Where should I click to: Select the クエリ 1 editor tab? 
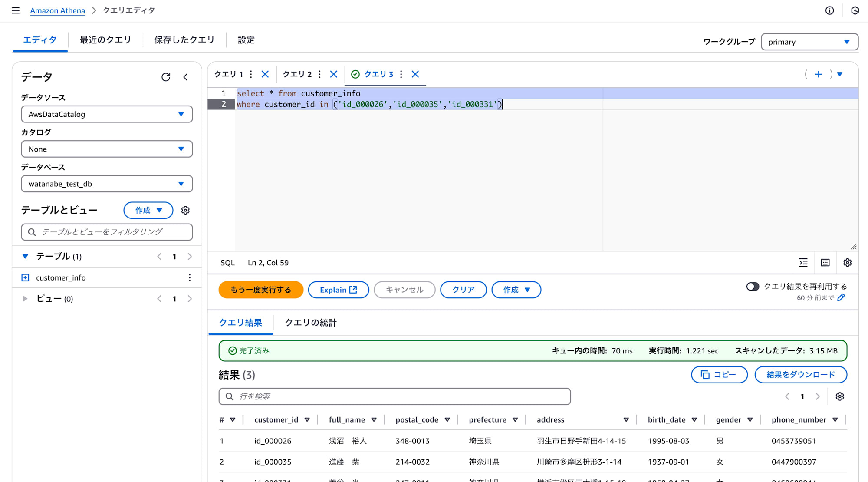pos(229,74)
